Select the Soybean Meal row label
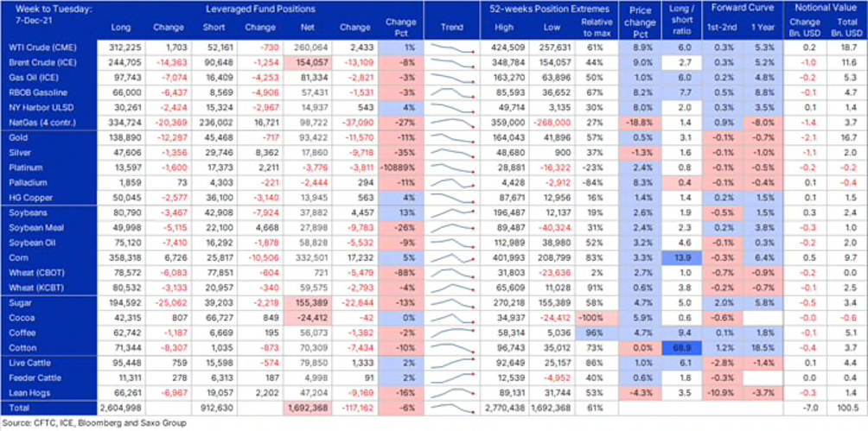This screenshot has width=868, height=431. click(x=39, y=228)
